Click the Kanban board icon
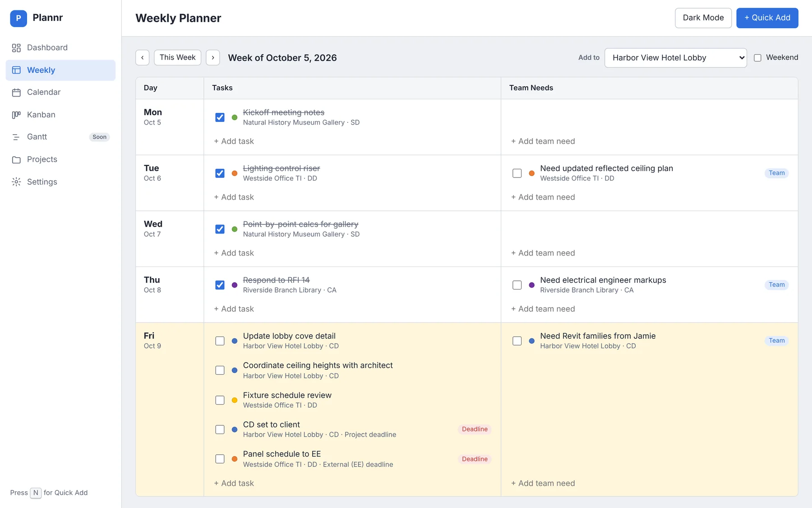The image size is (812, 508). [x=16, y=115]
